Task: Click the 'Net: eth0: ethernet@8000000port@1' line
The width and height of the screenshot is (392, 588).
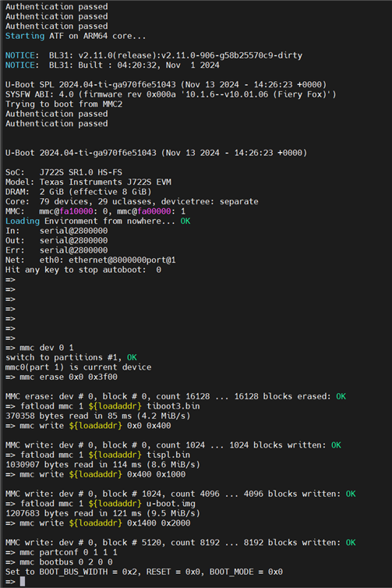Action: tap(90, 260)
